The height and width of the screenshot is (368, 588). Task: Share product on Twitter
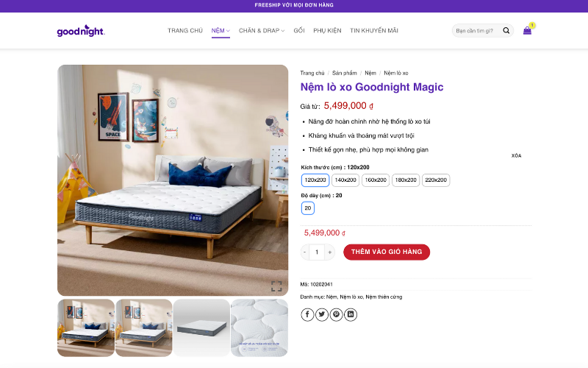(x=322, y=314)
